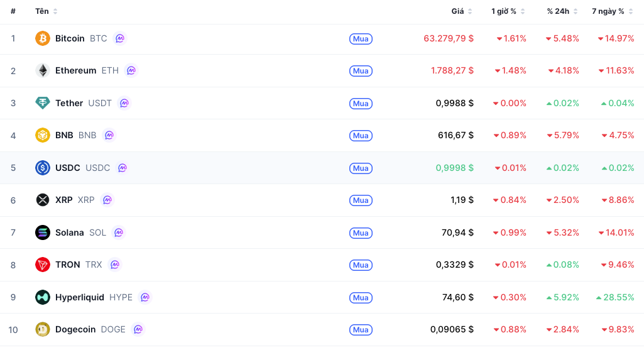Image resolution: width=644 pixels, height=350 pixels.
Task: Click the 5.92% 24h change value
Action: pos(563,297)
